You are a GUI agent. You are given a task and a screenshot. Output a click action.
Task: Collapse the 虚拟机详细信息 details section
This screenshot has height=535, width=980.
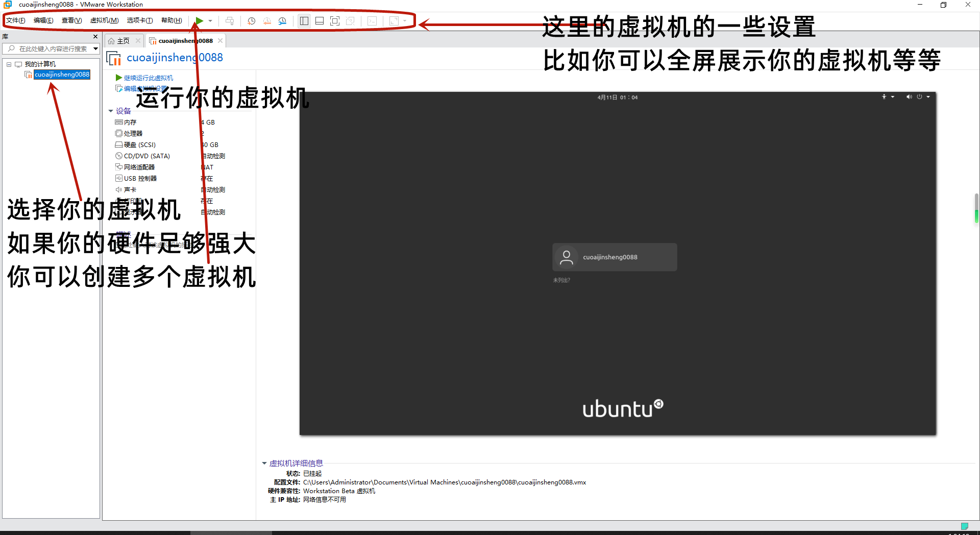(x=264, y=463)
